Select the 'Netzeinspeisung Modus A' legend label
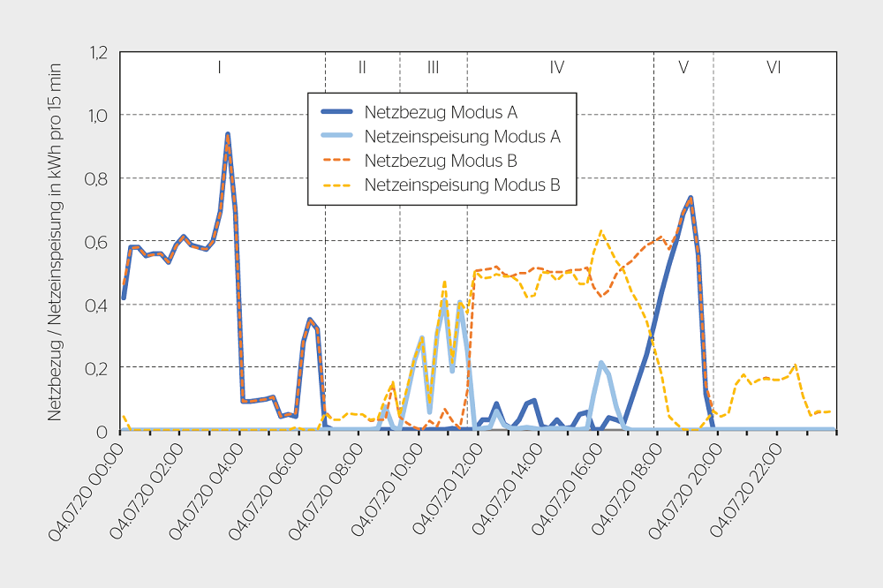The image size is (883, 588). (x=462, y=137)
